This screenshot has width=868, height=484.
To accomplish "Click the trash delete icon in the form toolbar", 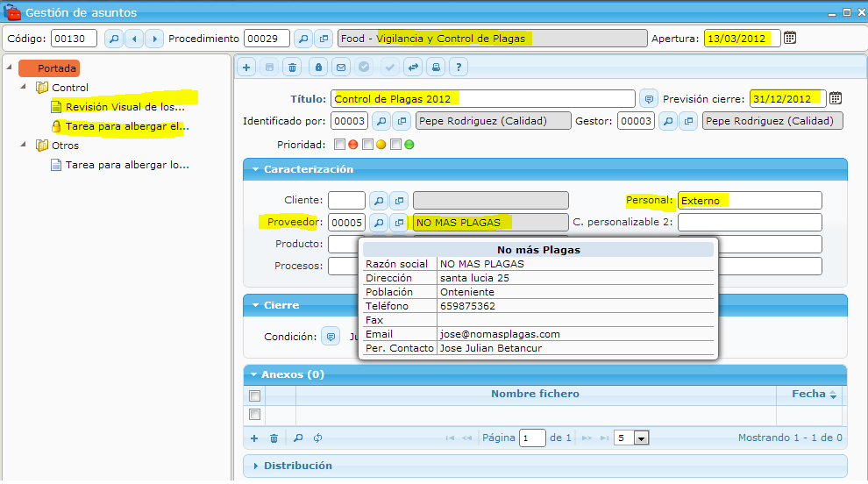I will point(292,67).
